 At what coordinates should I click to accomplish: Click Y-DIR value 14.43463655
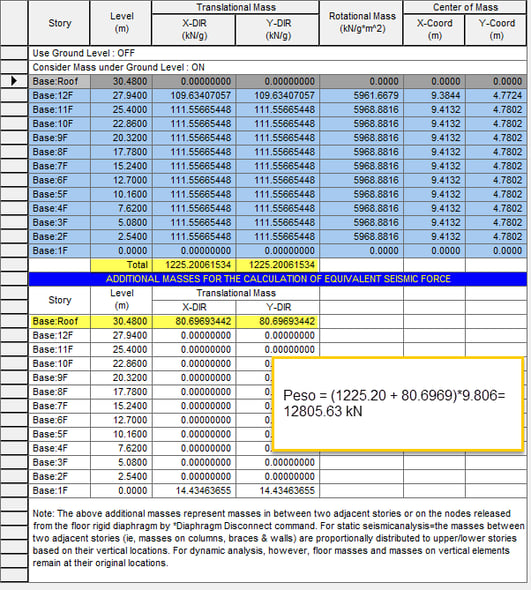pos(278,491)
